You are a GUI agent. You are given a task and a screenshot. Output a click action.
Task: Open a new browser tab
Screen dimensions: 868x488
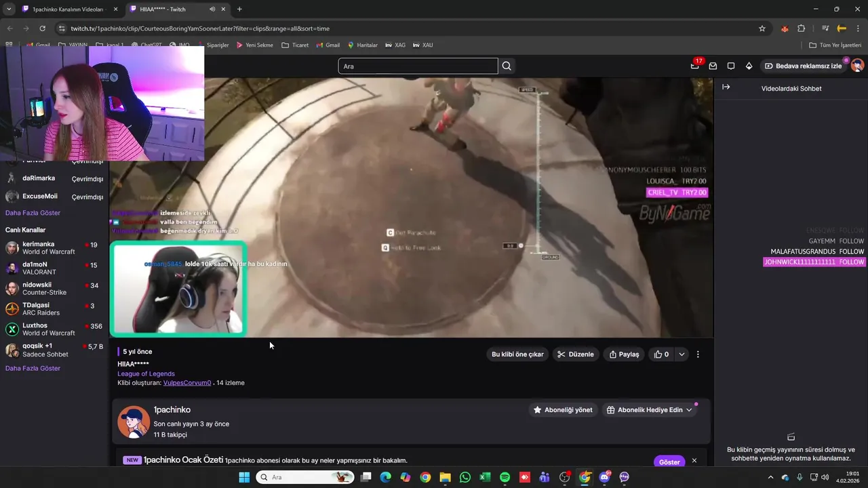[x=239, y=9]
